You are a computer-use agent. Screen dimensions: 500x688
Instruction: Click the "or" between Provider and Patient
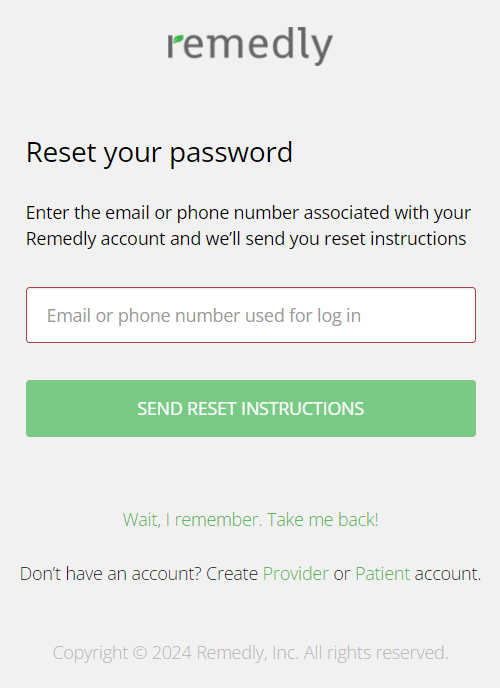pos(342,575)
